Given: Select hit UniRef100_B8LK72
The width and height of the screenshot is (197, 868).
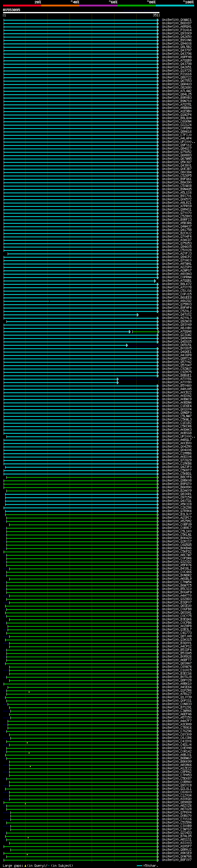Looking at the screenshot, I should point(176,284).
